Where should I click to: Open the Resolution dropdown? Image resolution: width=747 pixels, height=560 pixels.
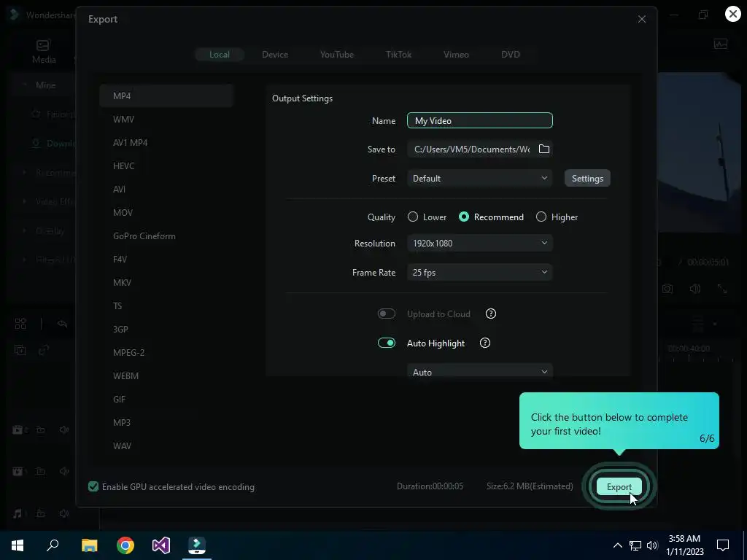point(480,243)
